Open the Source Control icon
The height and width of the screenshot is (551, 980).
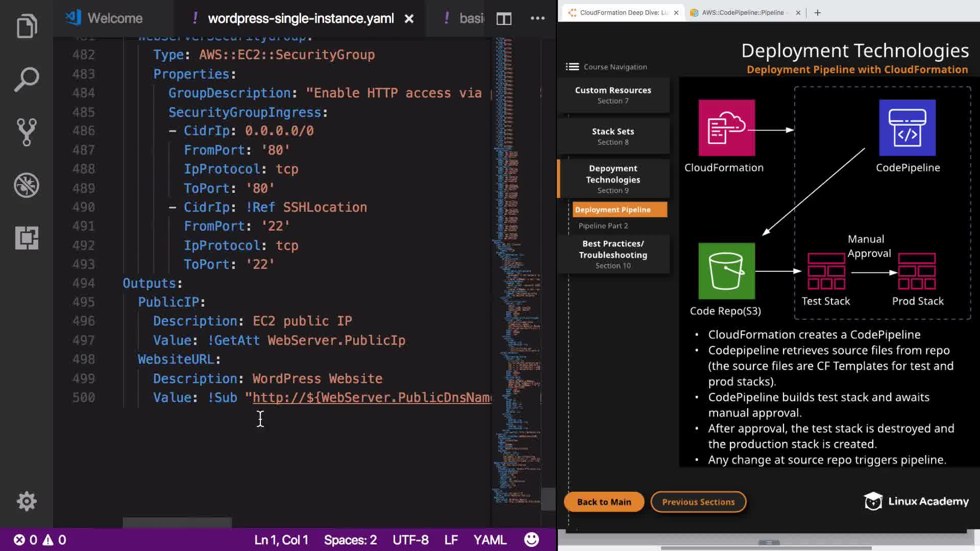[27, 132]
